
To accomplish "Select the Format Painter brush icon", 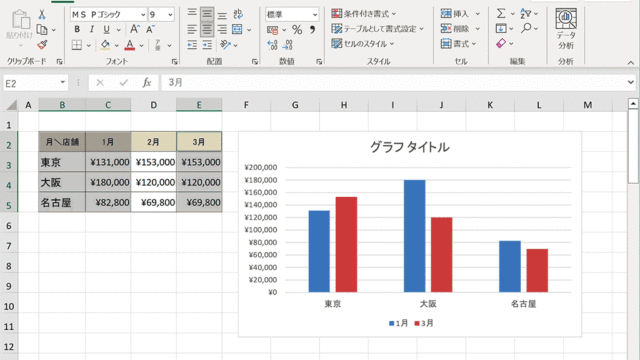I will coord(42,45).
